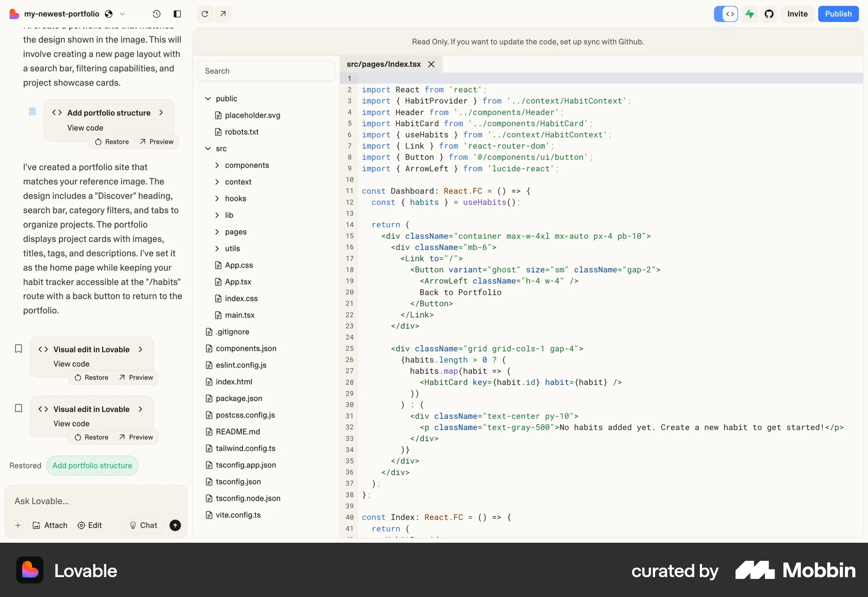Bookmark the first Visual edit message
Viewport: 868px width, 597px height.
click(18, 349)
